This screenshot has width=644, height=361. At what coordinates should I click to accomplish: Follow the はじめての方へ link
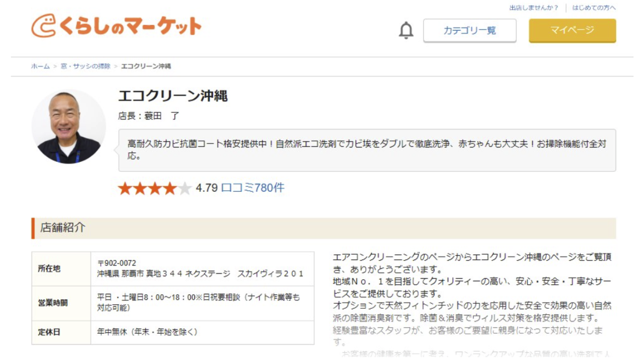(594, 8)
